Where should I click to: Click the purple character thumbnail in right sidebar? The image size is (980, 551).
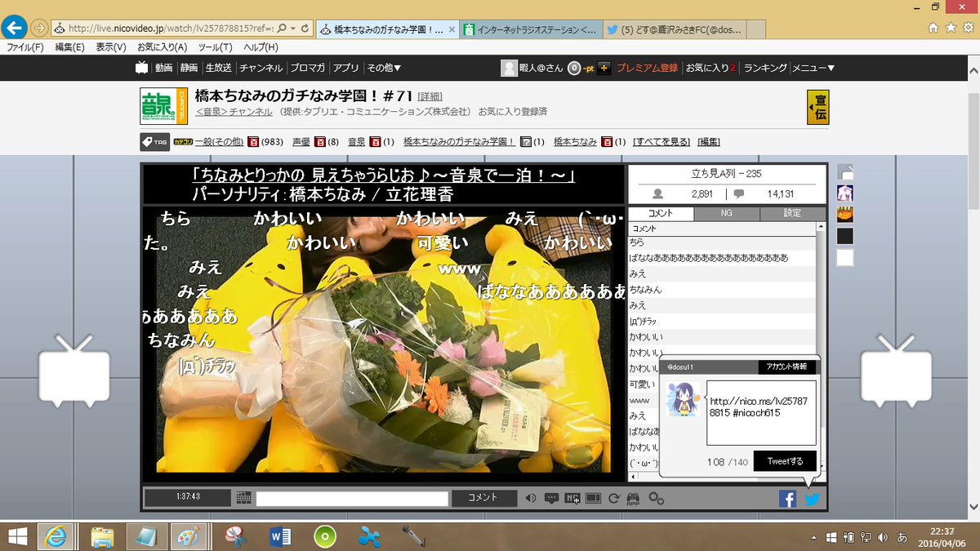click(845, 193)
